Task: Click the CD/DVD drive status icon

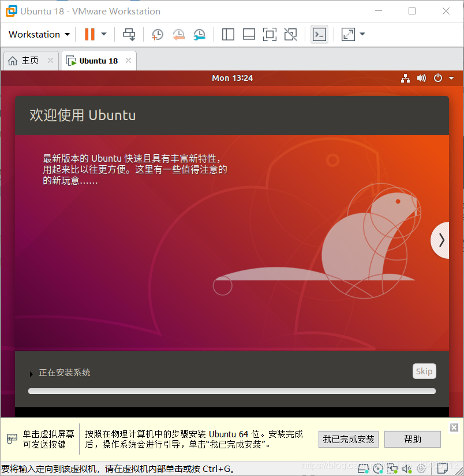Action: point(378,469)
